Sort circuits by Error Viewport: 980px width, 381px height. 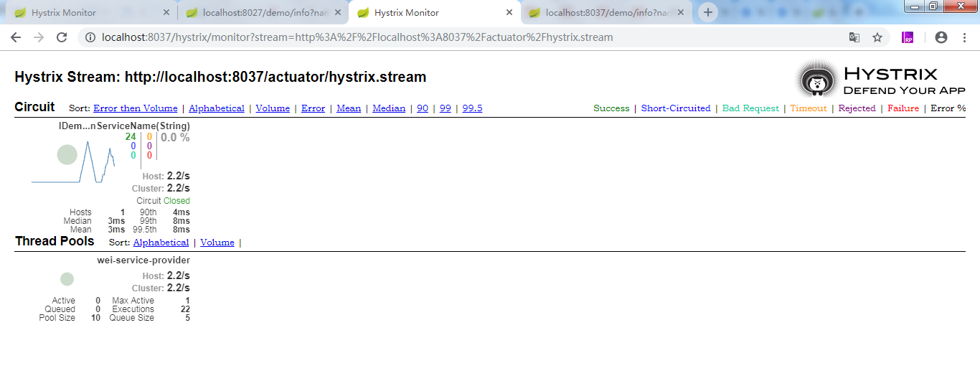click(313, 108)
